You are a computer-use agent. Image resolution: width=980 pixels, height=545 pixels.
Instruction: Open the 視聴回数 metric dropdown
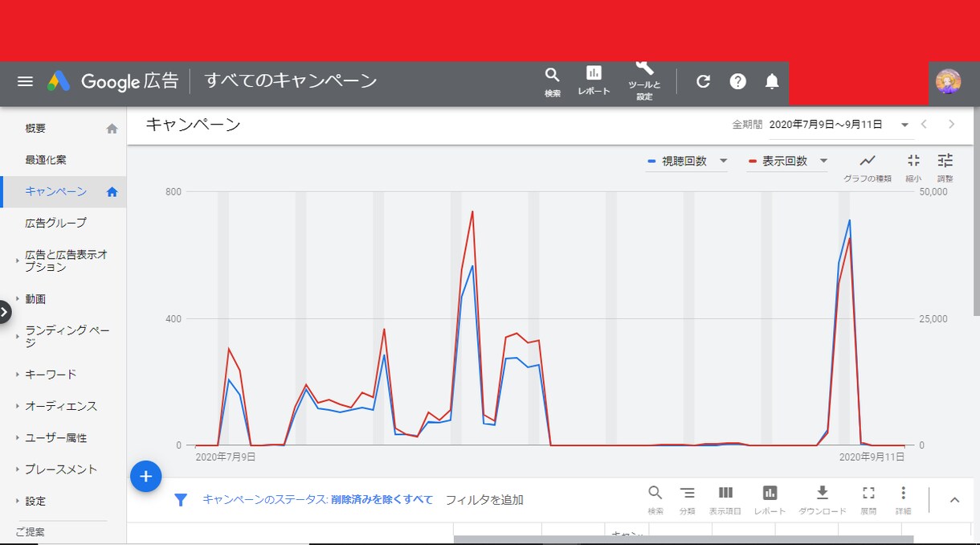point(688,162)
